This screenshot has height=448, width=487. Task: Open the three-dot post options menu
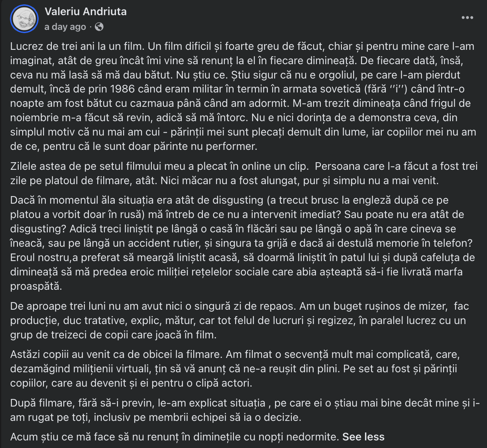pyautogui.click(x=467, y=18)
